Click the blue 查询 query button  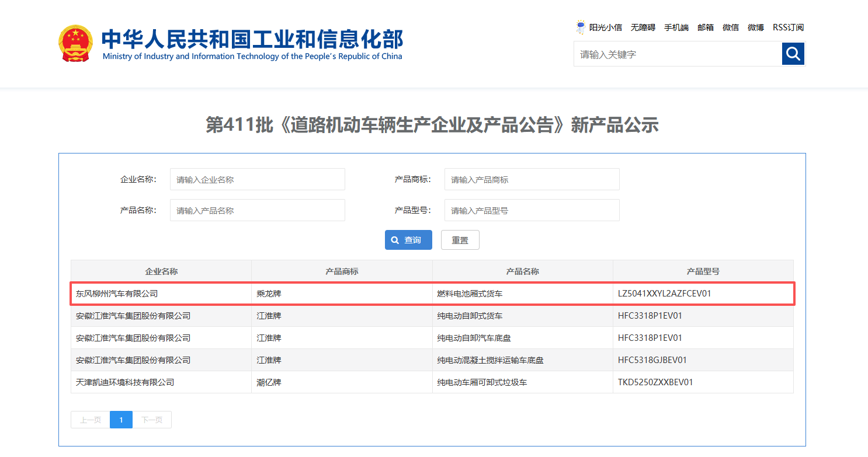tap(408, 240)
